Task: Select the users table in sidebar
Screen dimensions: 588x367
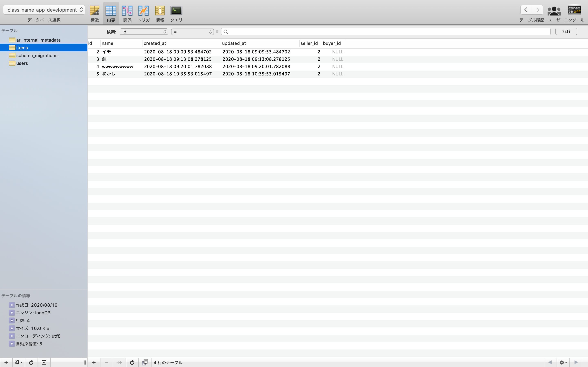Action: [x=22, y=63]
